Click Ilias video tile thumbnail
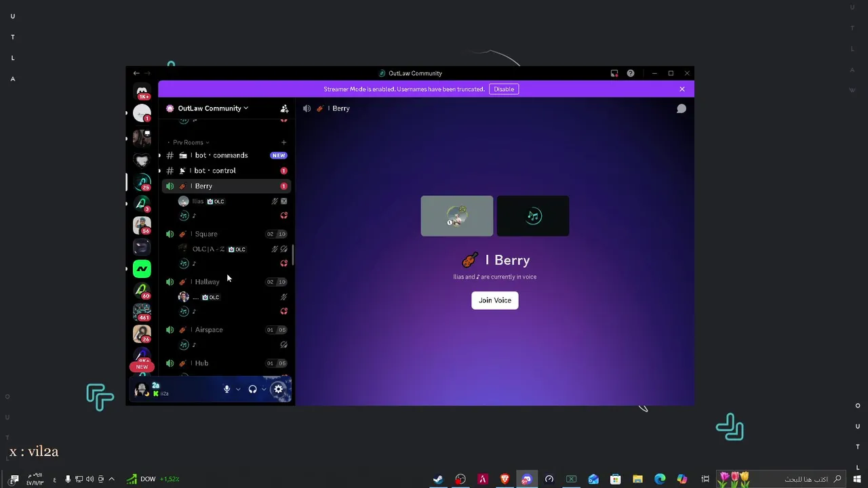This screenshot has height=488, width=868. 457,216
